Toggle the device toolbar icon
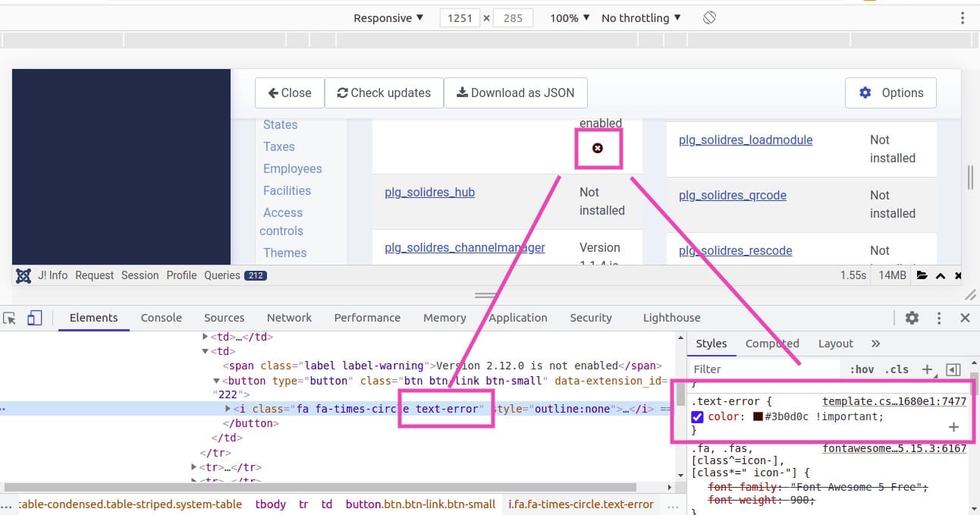Viewport: 980px width, 515px height. tap(34, 319)
